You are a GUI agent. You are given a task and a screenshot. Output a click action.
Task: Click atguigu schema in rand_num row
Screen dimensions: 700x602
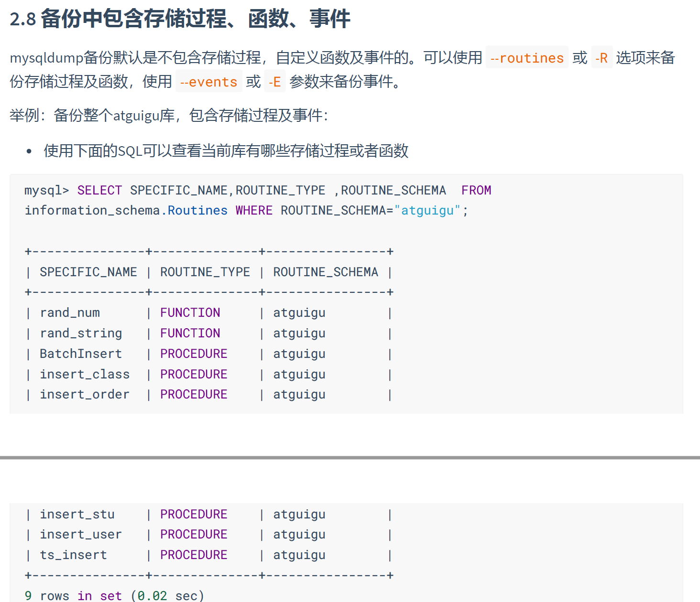pos(299,313)
